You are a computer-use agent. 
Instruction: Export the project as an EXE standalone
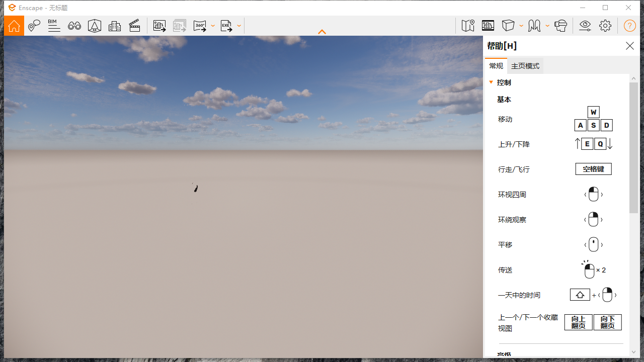tap(226, 26)
